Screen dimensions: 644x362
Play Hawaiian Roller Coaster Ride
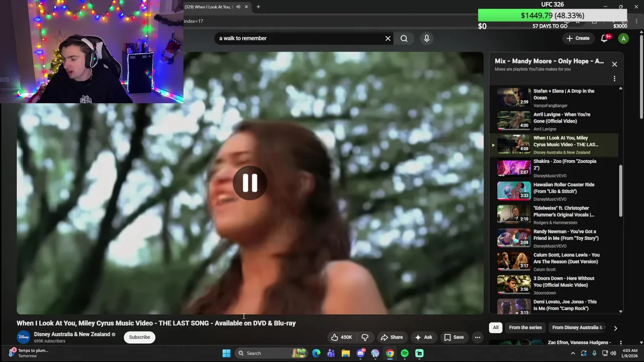click(553, 192)
